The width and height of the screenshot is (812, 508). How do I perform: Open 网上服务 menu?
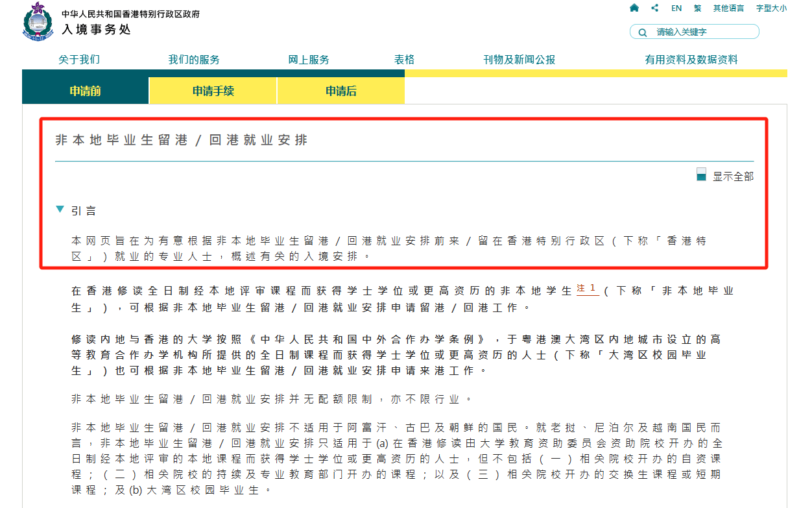pos(309,60)
